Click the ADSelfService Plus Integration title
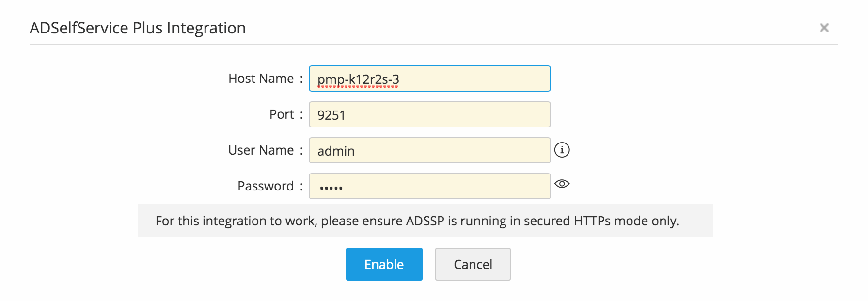Viewport: 868px width, 301px height. click(138, 28)
